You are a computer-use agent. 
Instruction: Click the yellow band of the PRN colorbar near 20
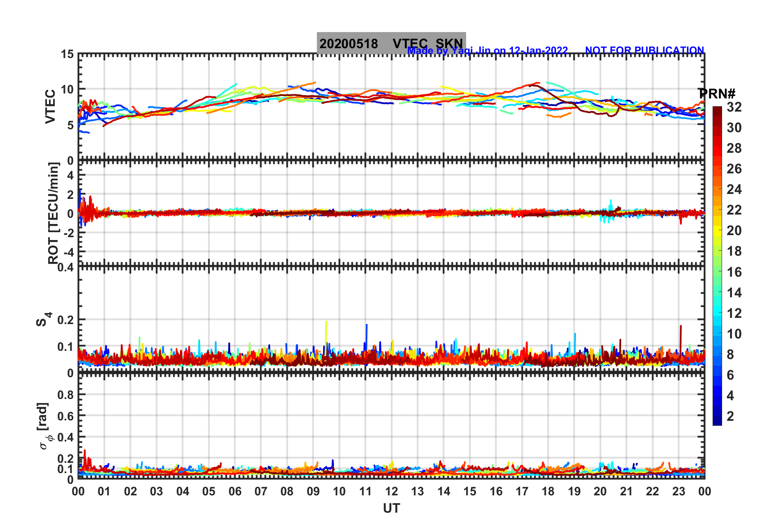(x=717, y=231)
